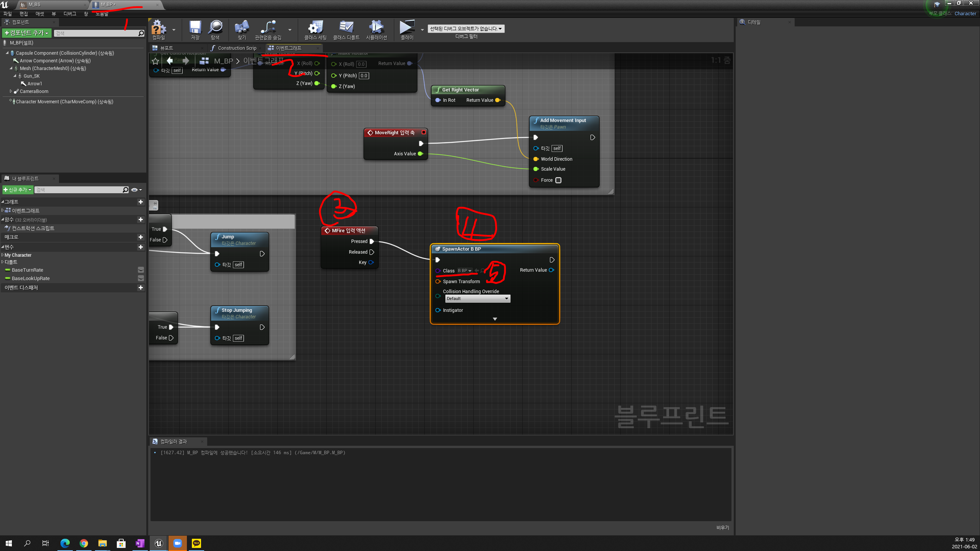Switch to the M_BS document tab
980x551 pixels.
pyautogui.click(x=34, y=5)
